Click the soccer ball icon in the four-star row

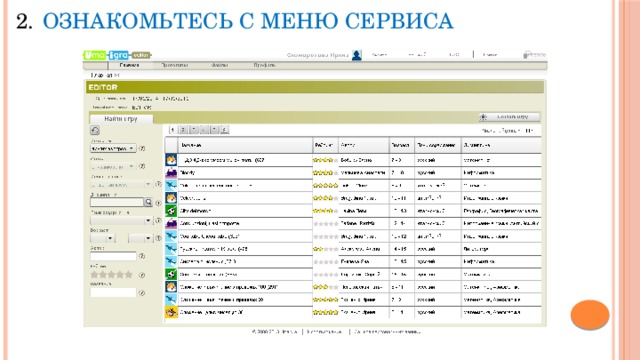pos(171,211)
